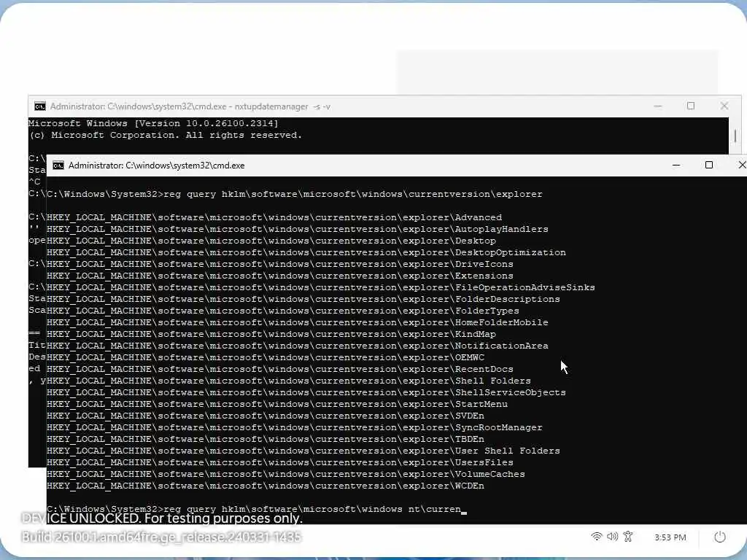747x560 pixels.
Task: Click the registry line ending in 'explorer\Desktop'
Action: [x=271, y=241]
